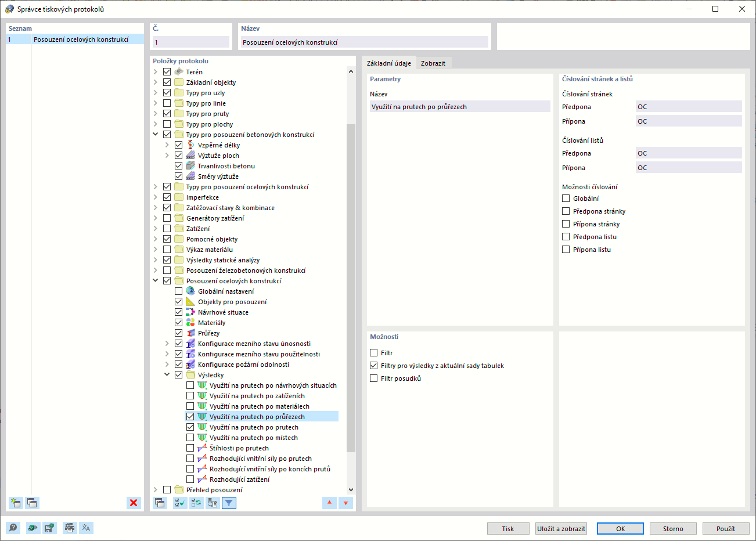The image size is (756, 541).
Task: Select report 1 Posouzení ocelových konstrukcí in Seznam
Action: coord(75,39)
